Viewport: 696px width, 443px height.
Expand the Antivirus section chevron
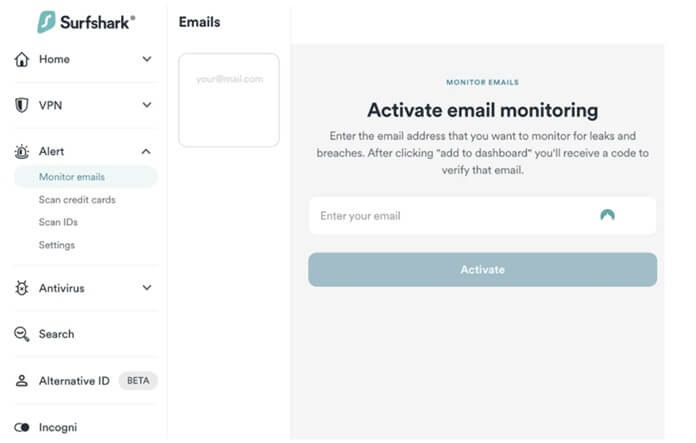(x=146, y=288)
